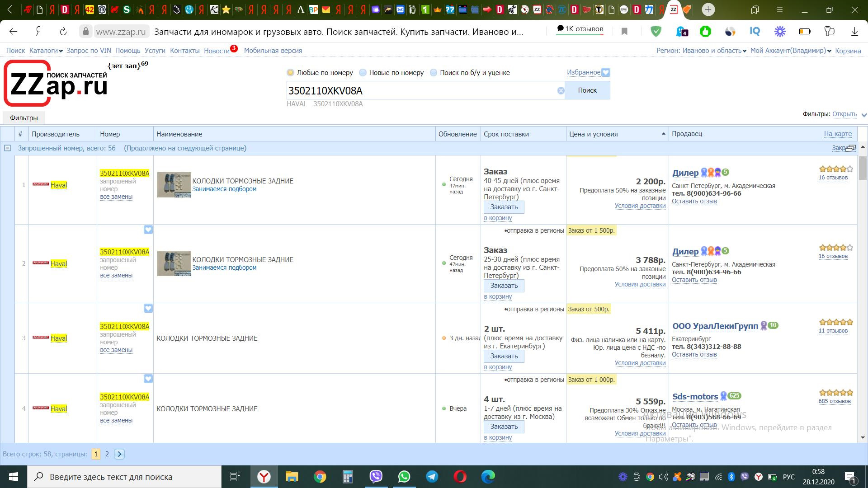Viewport: 868px width, 488px height.
Task: Open the green shield protection icon
Action: click(x=656, y=31)
